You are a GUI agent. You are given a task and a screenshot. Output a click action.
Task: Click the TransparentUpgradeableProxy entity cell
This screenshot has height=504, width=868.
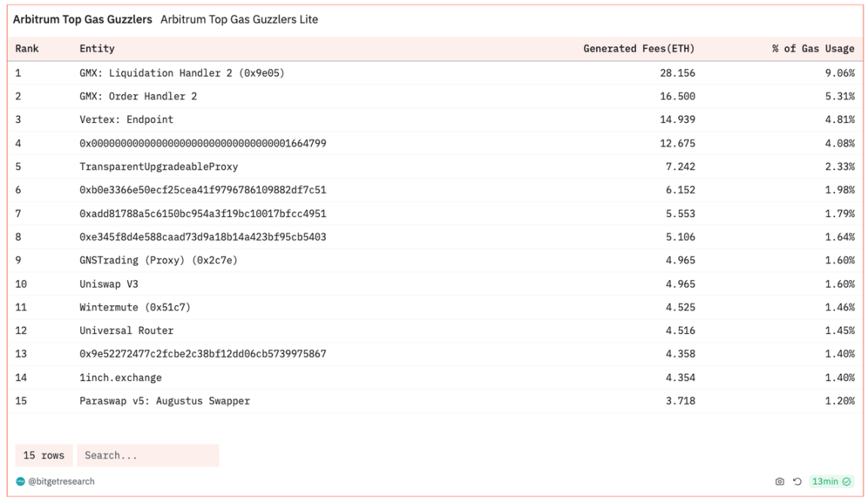click(158, 166)
